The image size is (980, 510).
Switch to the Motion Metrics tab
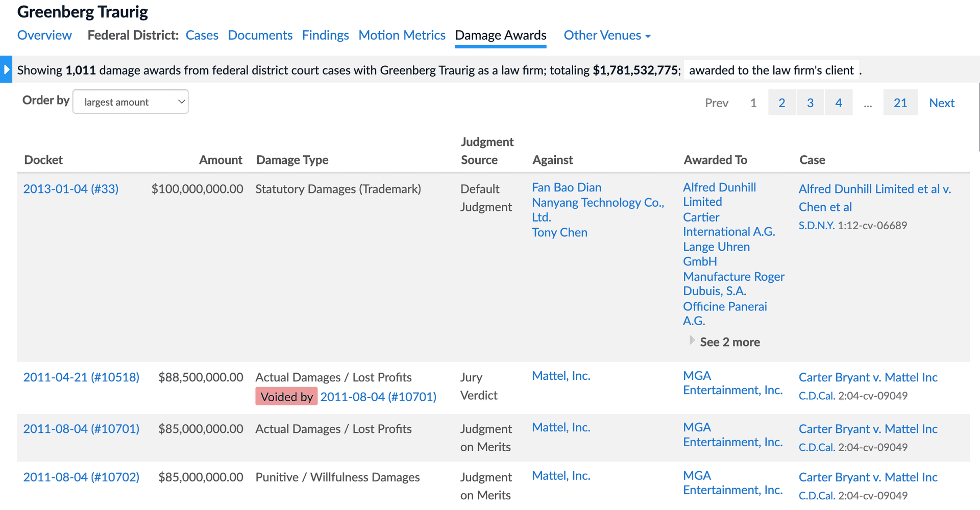(402, 35)
